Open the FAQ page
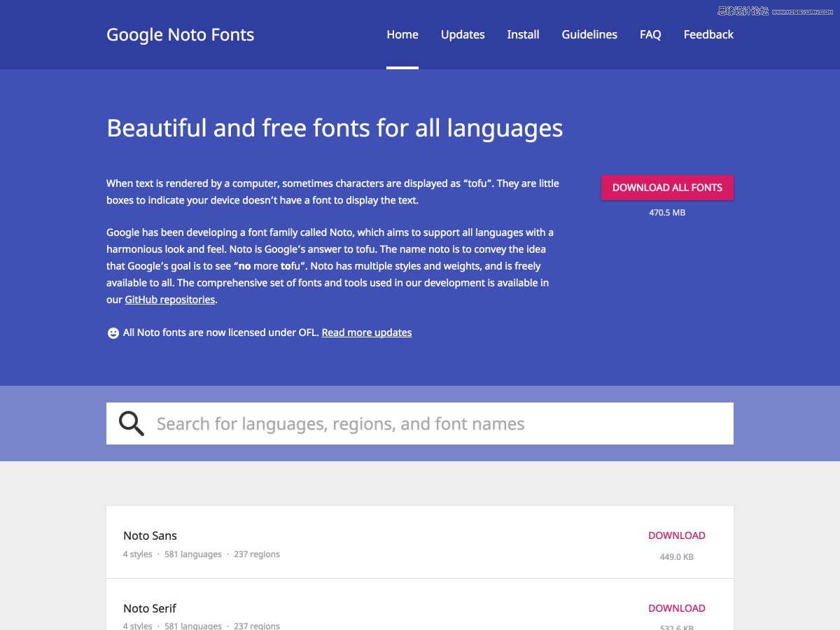This screenshot has width=840, height=630. (650, 34)
